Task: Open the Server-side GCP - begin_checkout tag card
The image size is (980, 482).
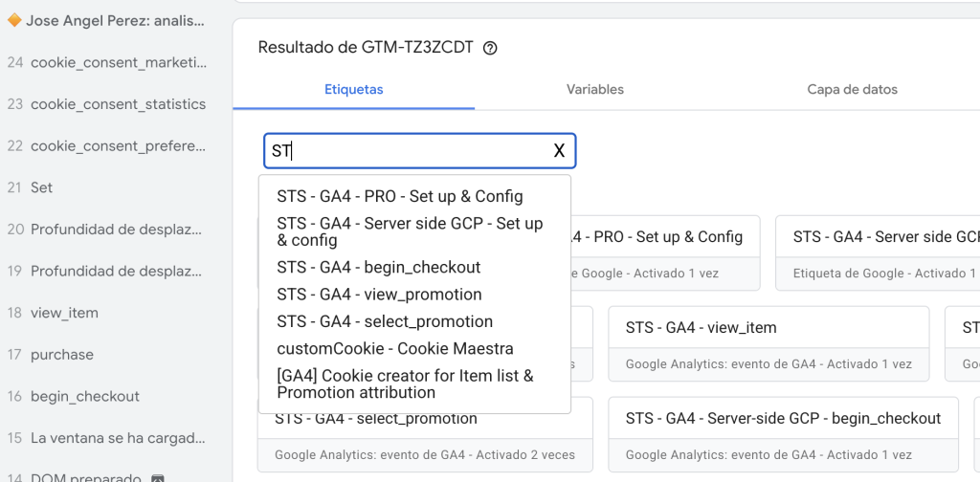Action: pyautogui.click(x=783, y=434)
